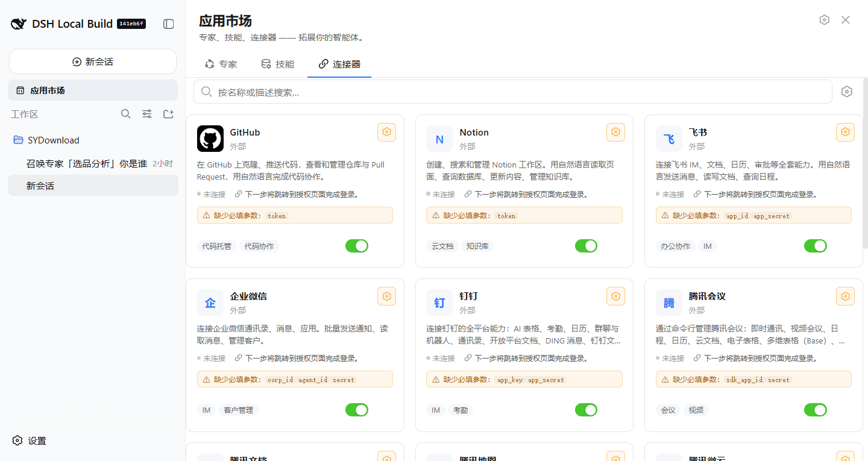
Task: Open marketplace settings gear beside close button
Action: tap(825, 20)
